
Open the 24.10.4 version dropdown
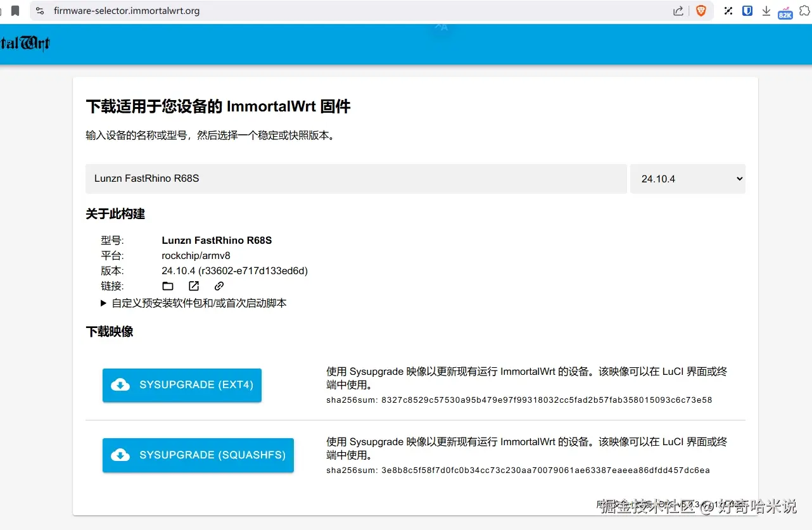point(688,179)
